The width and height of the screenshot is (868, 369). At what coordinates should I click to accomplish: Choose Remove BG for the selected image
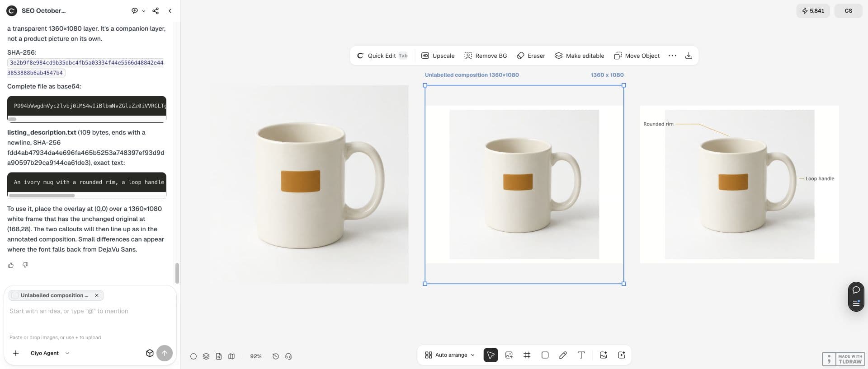click(x=486, y=56)
